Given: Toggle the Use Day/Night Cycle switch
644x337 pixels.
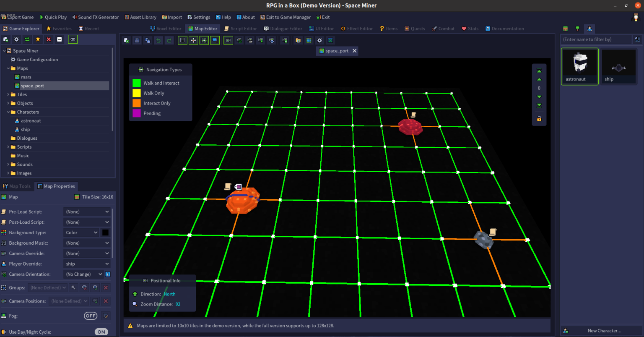Looking at the screenshot, I should [101, 332].
